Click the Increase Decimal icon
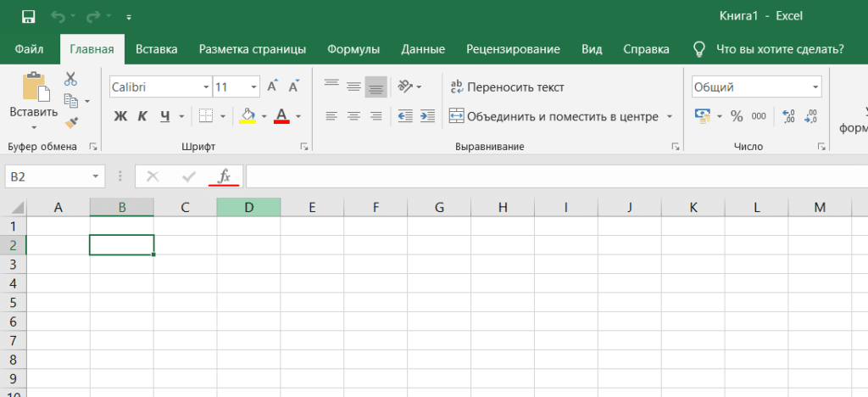 coord(788,116)
